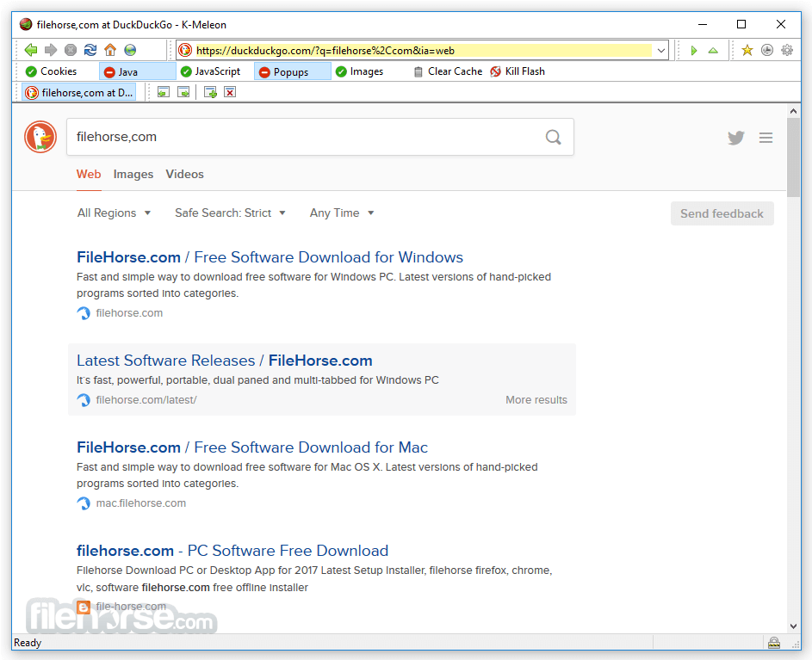Click the vertical scrollbar thumb
The width and height of the screenshot is (812, 660).
click(793, 157)
